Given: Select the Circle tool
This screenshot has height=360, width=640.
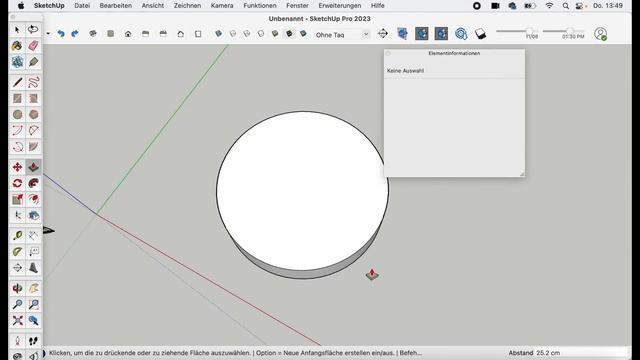Looking at the screenshot, I should (17, 114).
